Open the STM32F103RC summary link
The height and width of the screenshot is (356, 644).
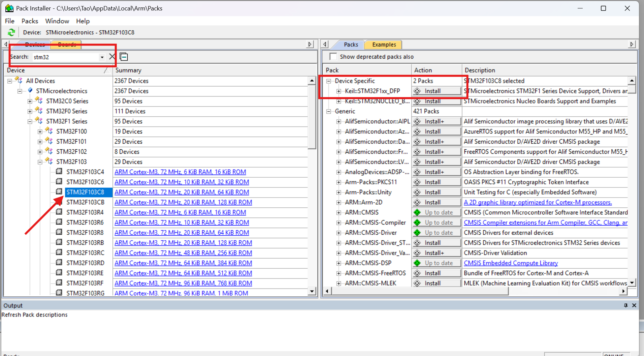183,253
